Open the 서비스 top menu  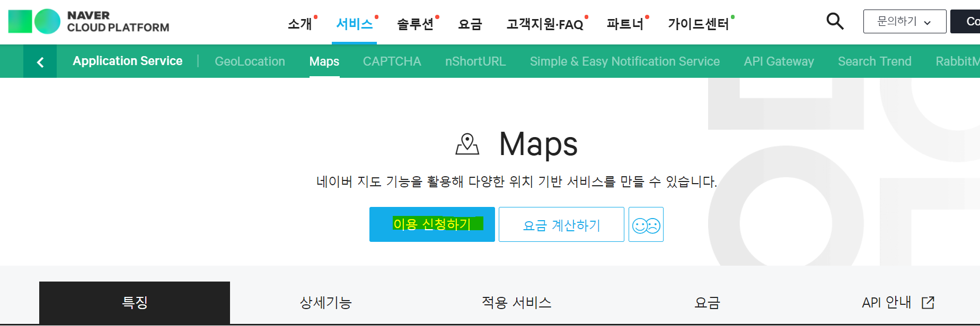355,24
